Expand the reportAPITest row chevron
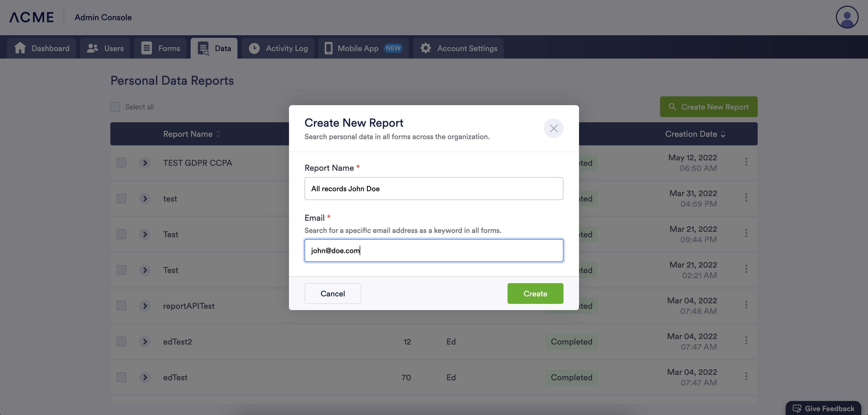The width and height of the screenshot is (868, 415). [145, 306]
